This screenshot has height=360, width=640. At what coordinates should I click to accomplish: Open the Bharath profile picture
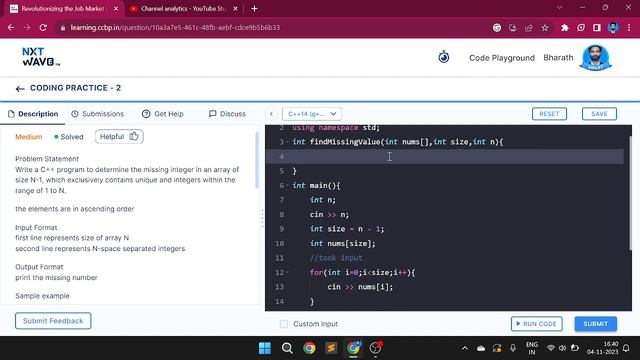[x=596, y=58]
